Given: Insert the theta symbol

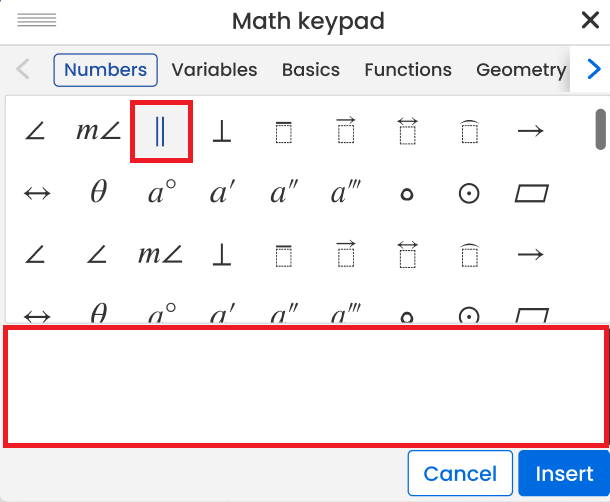Looking at the screenshot, I should tap(98, 193).
